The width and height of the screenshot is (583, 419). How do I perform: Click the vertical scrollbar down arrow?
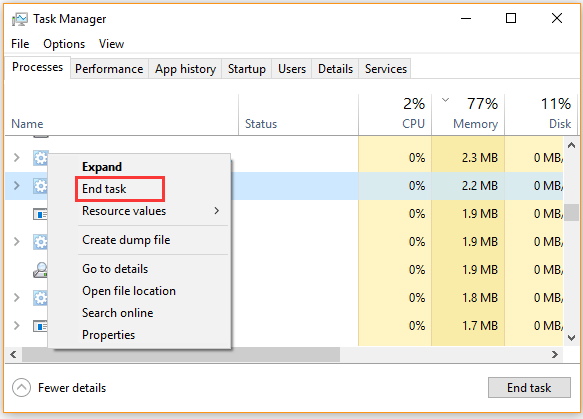coord(571,338)
